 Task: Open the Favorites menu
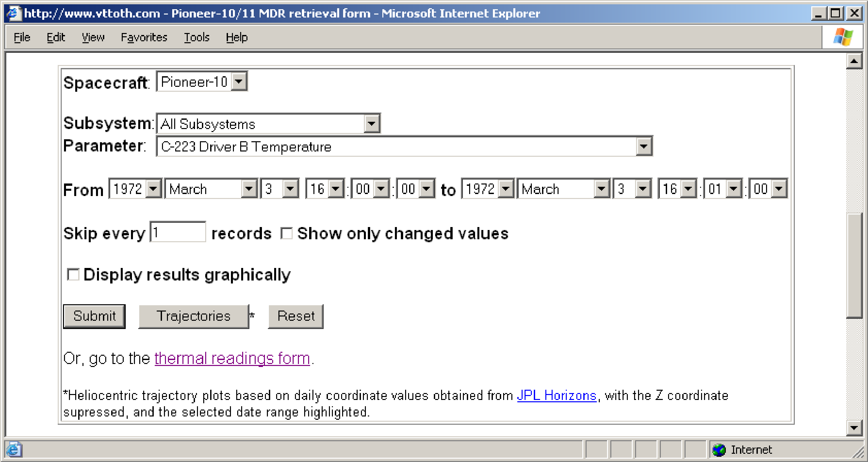coord(144,37)
